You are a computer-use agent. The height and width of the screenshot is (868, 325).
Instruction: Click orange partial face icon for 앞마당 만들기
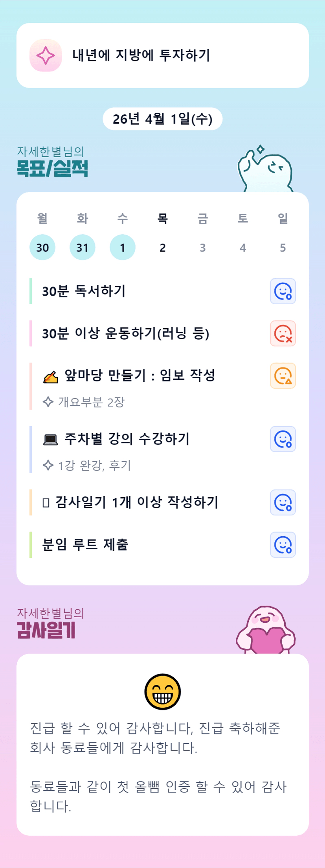pos(283,376)
